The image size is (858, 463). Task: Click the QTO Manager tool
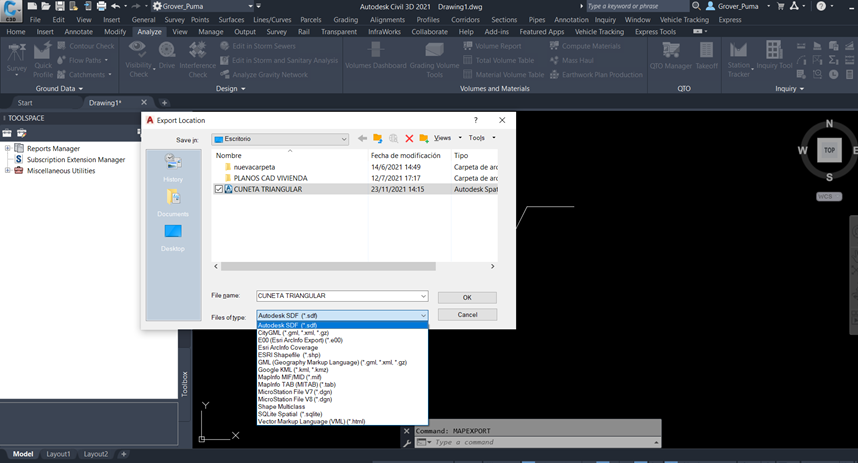671,56
